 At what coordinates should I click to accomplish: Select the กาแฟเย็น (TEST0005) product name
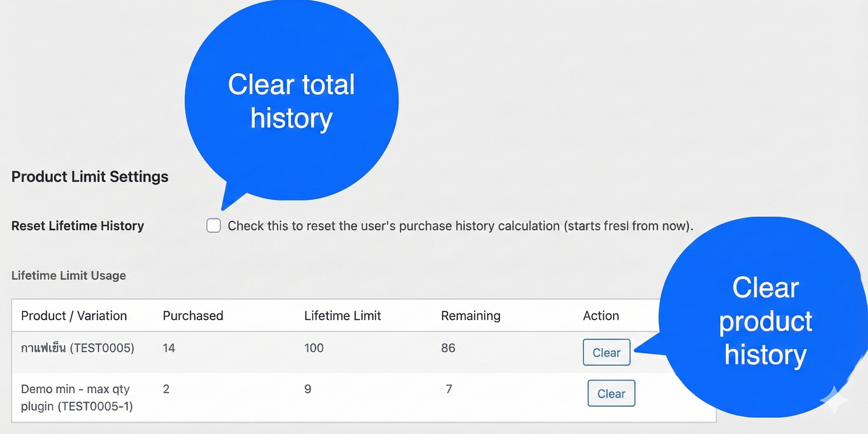click(78, 348)
